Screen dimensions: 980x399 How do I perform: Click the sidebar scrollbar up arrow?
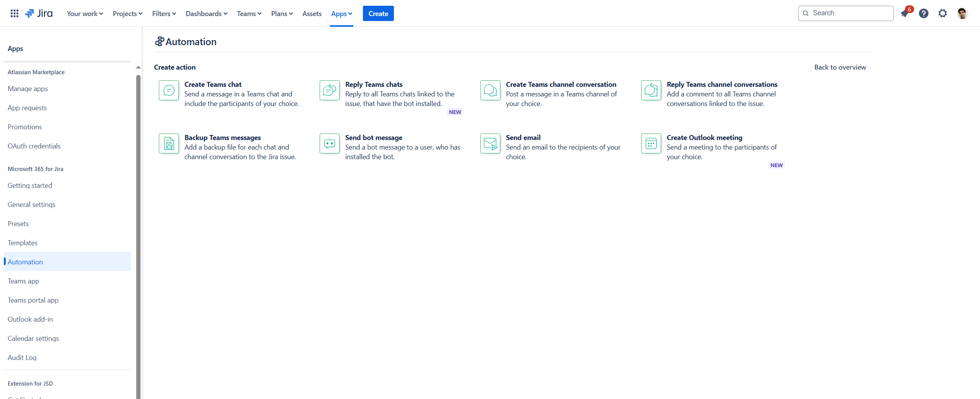pyautogui.click(x=139, y=67)
